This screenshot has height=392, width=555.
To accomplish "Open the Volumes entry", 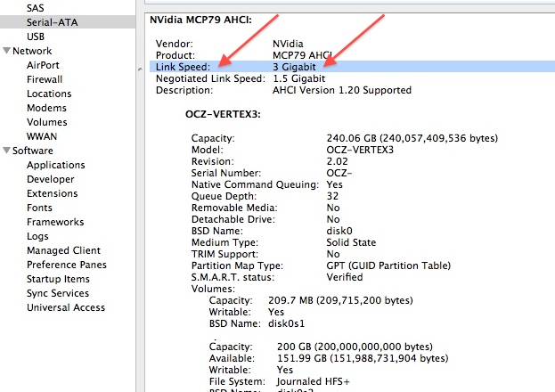I will (46, 122).
